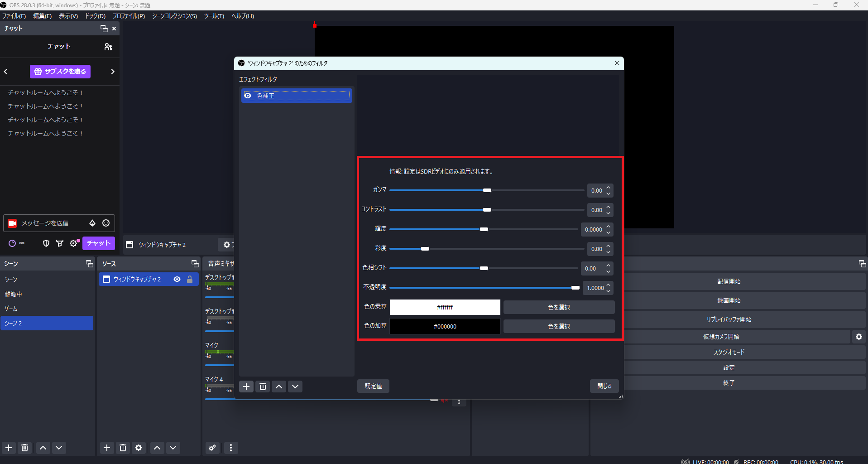Click the 彩度 slider handle
The image size is (868, 464).
click(425, 249)
